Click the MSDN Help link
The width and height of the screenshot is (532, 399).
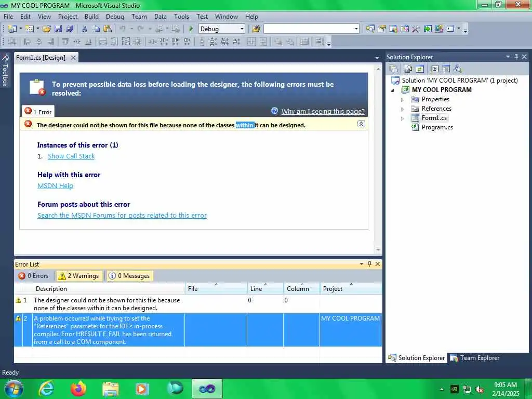coord(55,185)
